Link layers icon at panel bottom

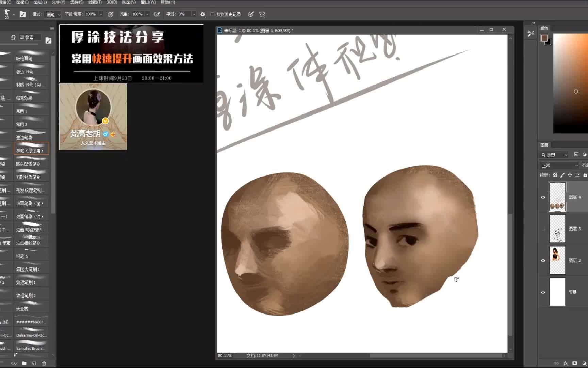click(x=556, y=363)
